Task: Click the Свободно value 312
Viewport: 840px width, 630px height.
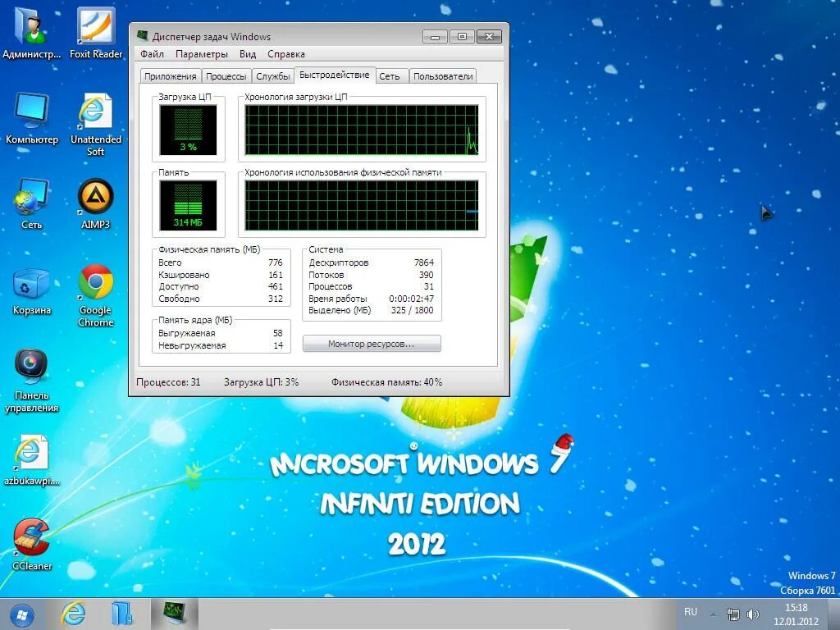Action: pyautogui.click(x=276, y=299)
